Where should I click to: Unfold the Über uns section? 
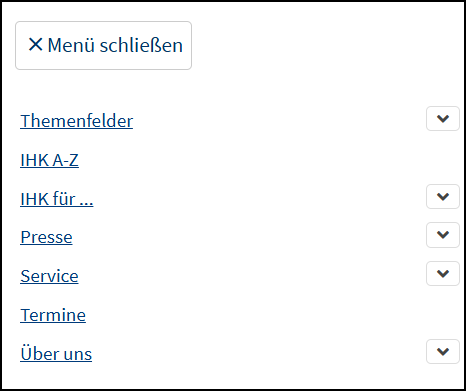(443, 352)
